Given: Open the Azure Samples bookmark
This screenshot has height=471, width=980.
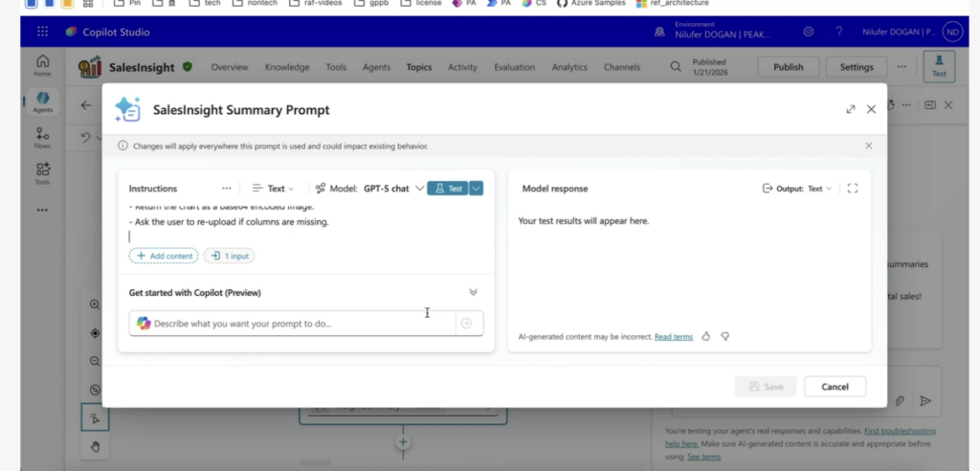Looking at the screenshot, I should (x=590, y=3).
